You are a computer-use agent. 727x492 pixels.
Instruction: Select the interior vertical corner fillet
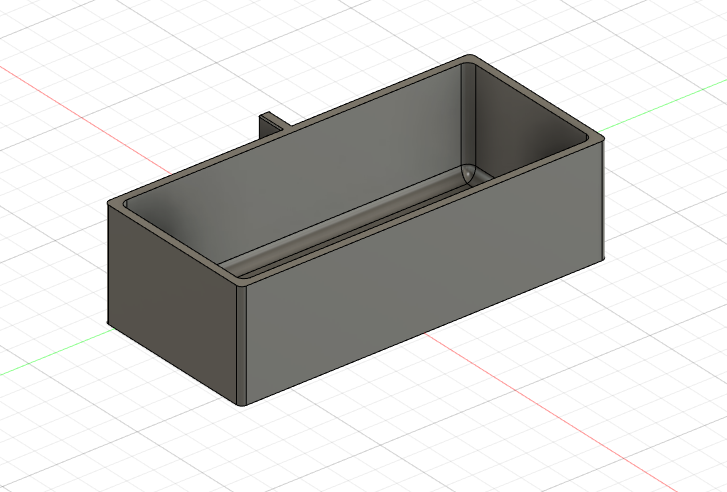point(468,116)
